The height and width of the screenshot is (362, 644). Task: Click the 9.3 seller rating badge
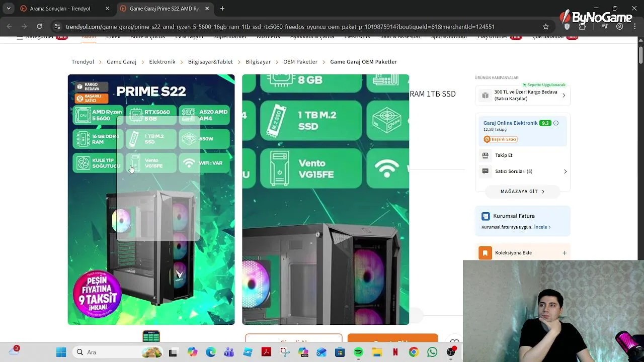pyautogui.click(x=545, y=123)
